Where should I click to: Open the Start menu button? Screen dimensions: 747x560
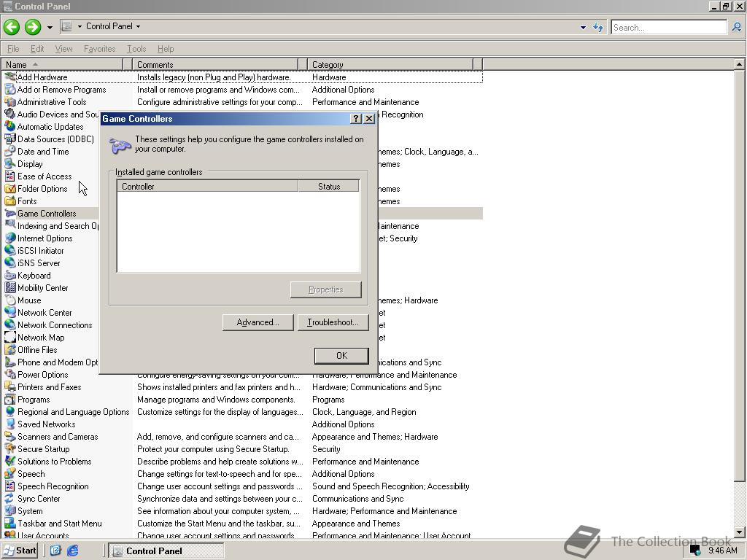[20, 551]
